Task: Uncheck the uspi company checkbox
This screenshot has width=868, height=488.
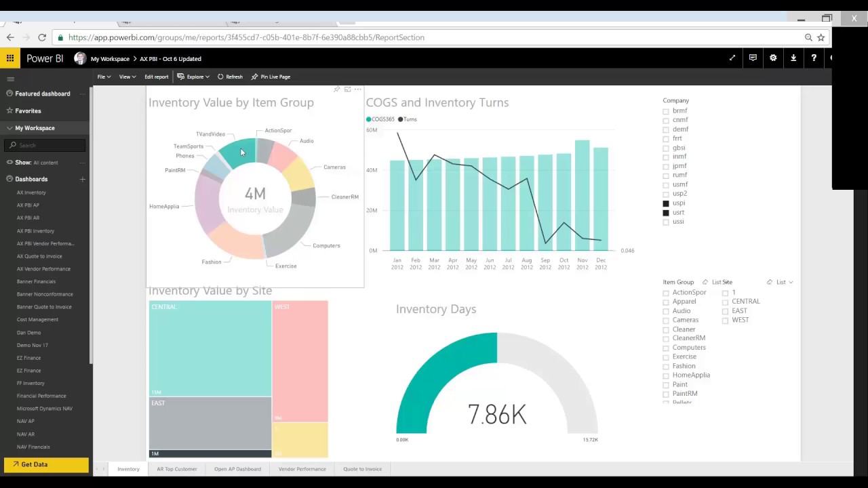Action: [666, 203]
